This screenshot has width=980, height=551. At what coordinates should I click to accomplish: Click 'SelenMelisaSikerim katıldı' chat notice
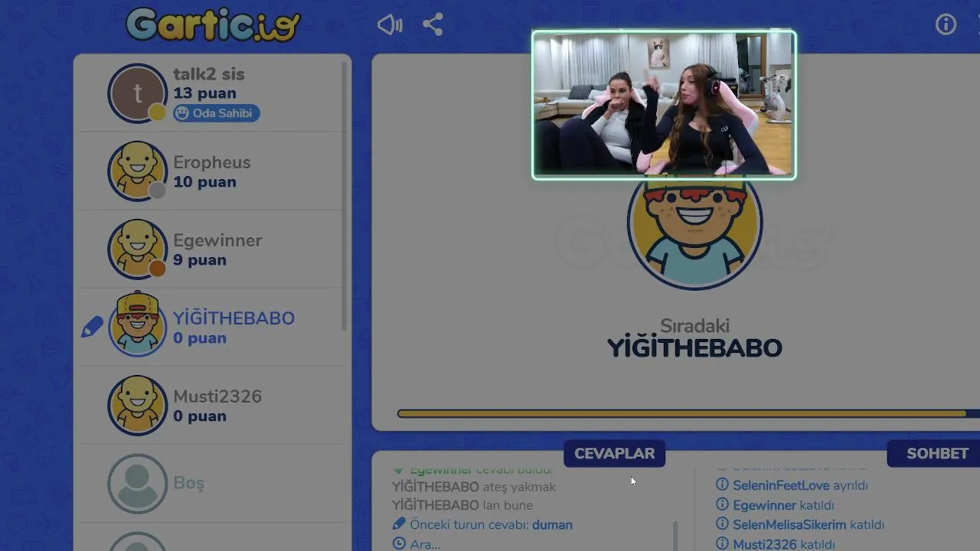808,525
